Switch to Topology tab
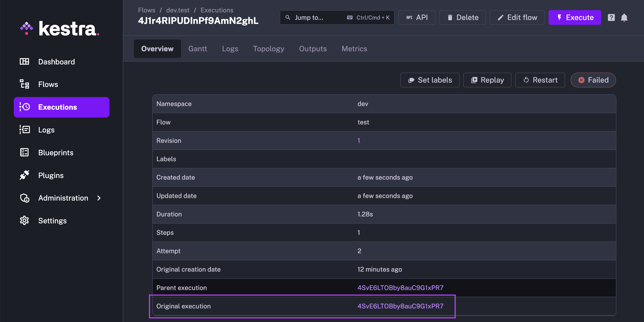 pos(268,49)
